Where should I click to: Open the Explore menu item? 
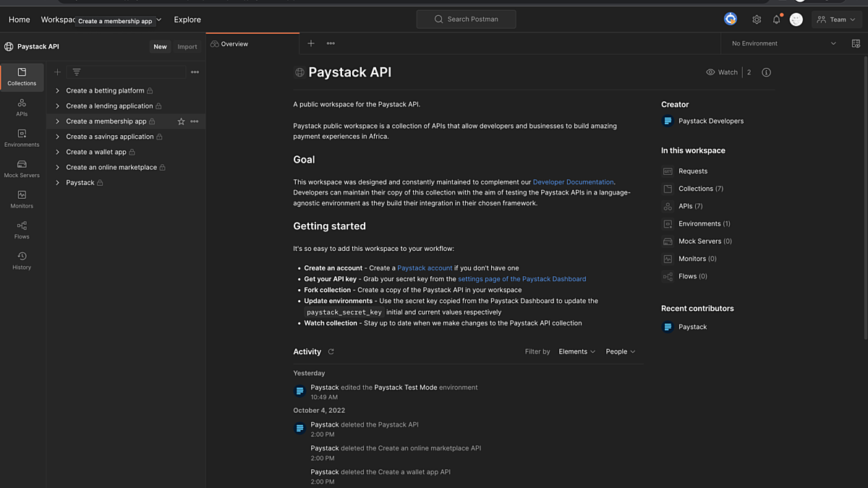(x=187, y=20)
